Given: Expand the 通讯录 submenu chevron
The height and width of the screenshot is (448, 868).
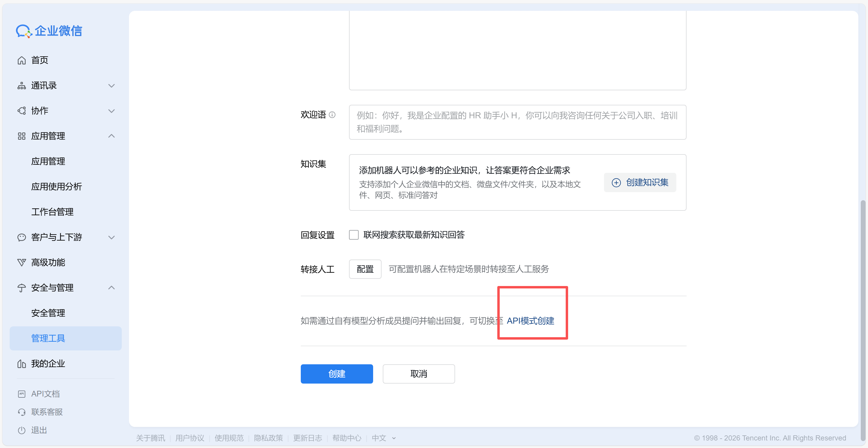Looking at the screenshot, I should tap(112, 86).
